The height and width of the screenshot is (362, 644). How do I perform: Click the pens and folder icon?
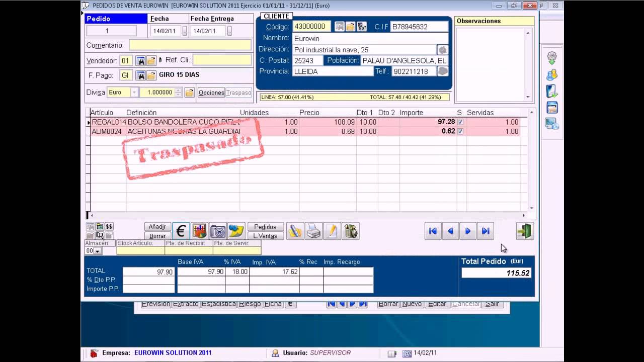click(x=295, y=231)
